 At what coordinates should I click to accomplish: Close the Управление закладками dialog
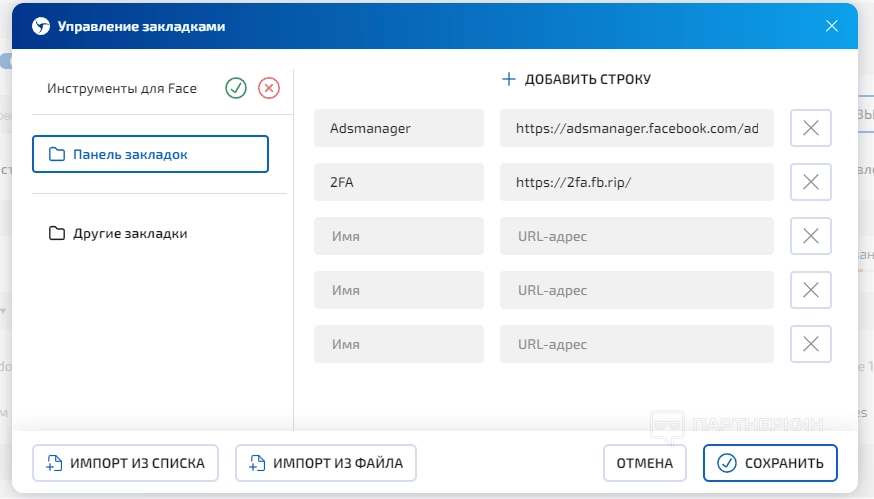[831, 26]
